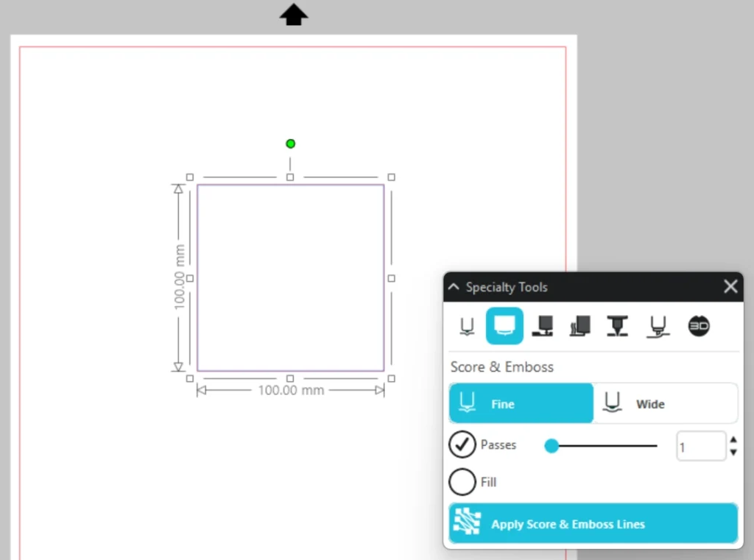
Task: Select the third Specialty Tools icon with block on plate
Action: coord(542,326)
